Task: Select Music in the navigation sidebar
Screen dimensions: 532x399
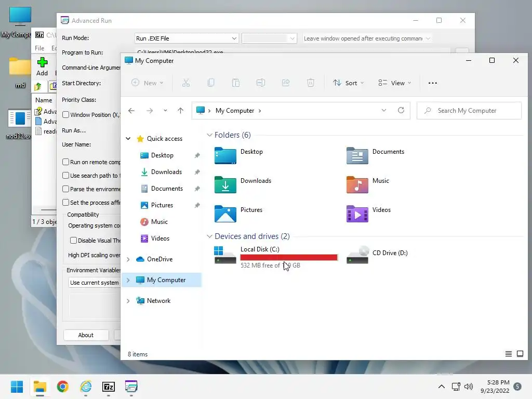Action: [x=159, y=221]
